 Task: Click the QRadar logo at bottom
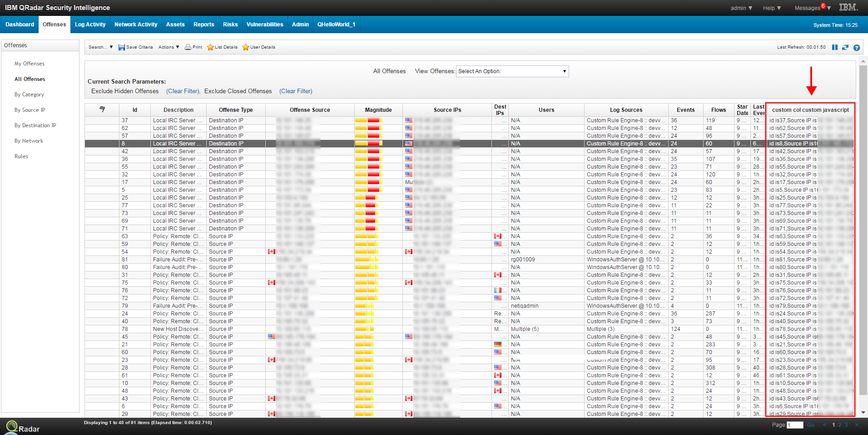(23, 427)
